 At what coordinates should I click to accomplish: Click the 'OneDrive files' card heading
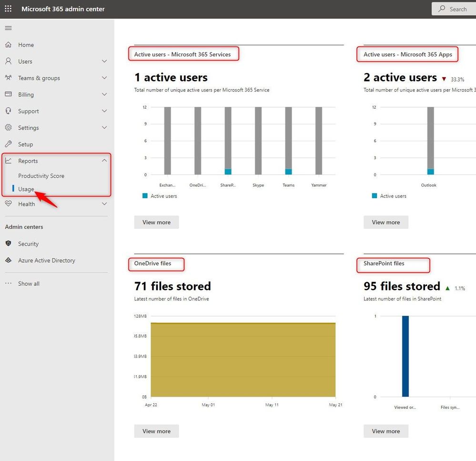tap(152, 263)
